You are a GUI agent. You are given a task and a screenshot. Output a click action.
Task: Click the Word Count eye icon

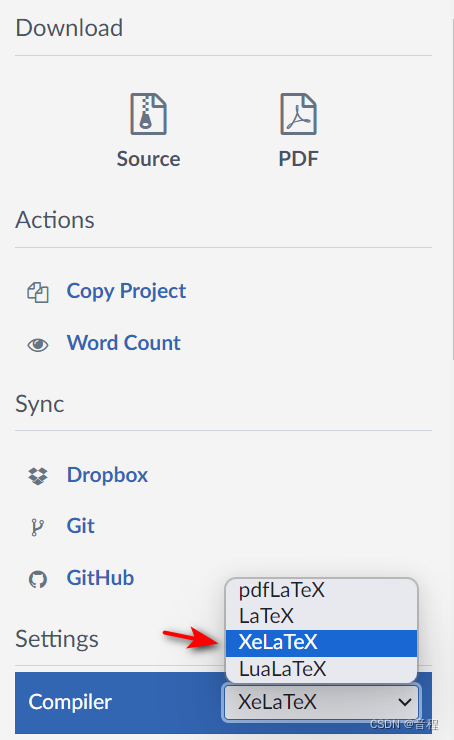pos(38,345)
